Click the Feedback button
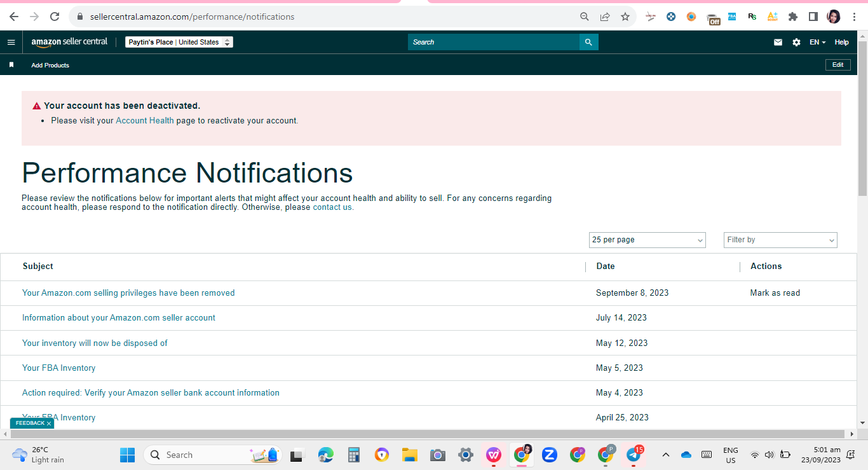The width and height of the screenshot is (868, 470). [30, 423]
